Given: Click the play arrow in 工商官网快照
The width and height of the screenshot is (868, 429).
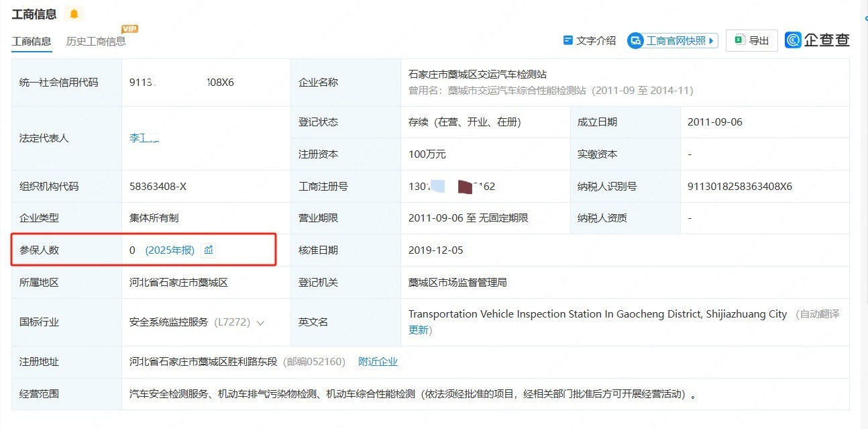Looking at the screenshot, I should pyautogui.click(x=712, y=41).
